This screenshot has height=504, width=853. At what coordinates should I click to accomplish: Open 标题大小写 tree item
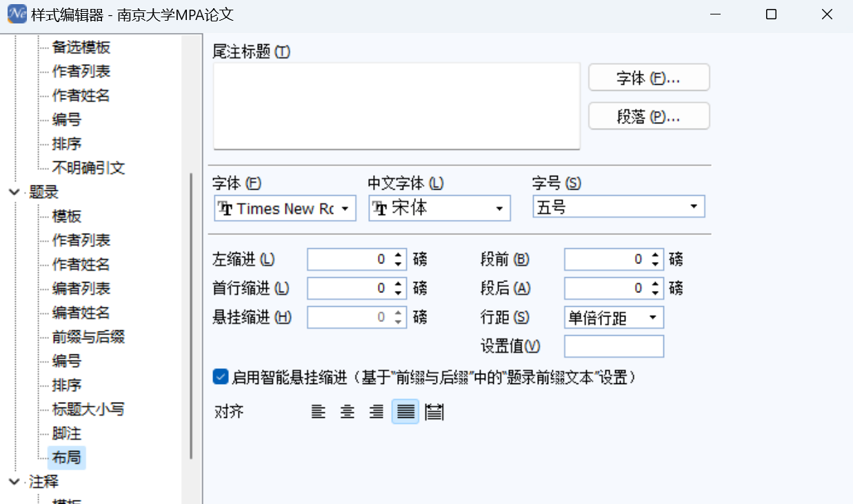point(88,410)
